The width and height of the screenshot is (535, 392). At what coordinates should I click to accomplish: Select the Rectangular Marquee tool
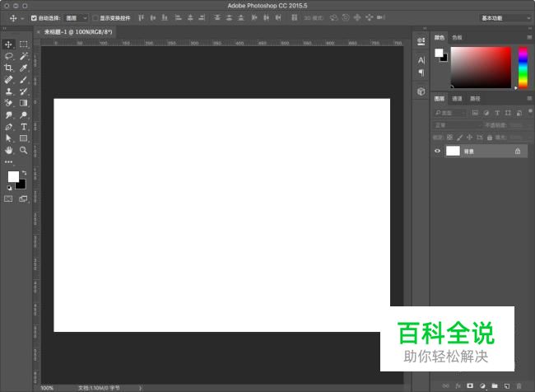(x=23, y=44)
